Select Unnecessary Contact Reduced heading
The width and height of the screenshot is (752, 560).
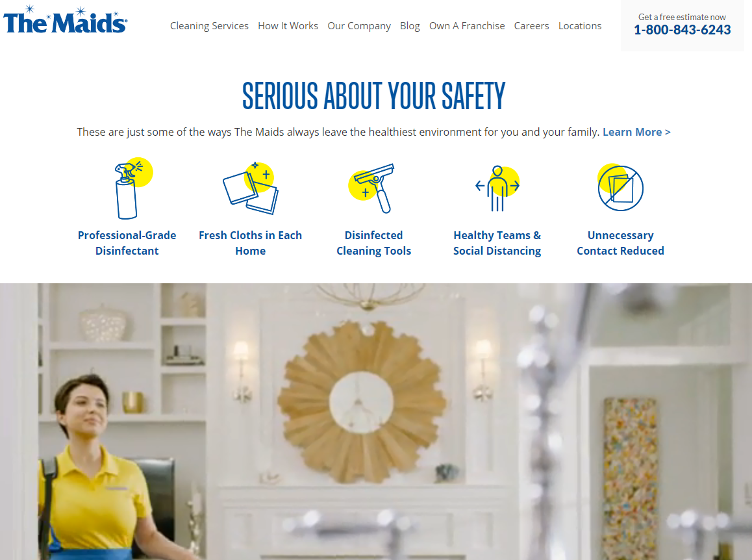620,243
